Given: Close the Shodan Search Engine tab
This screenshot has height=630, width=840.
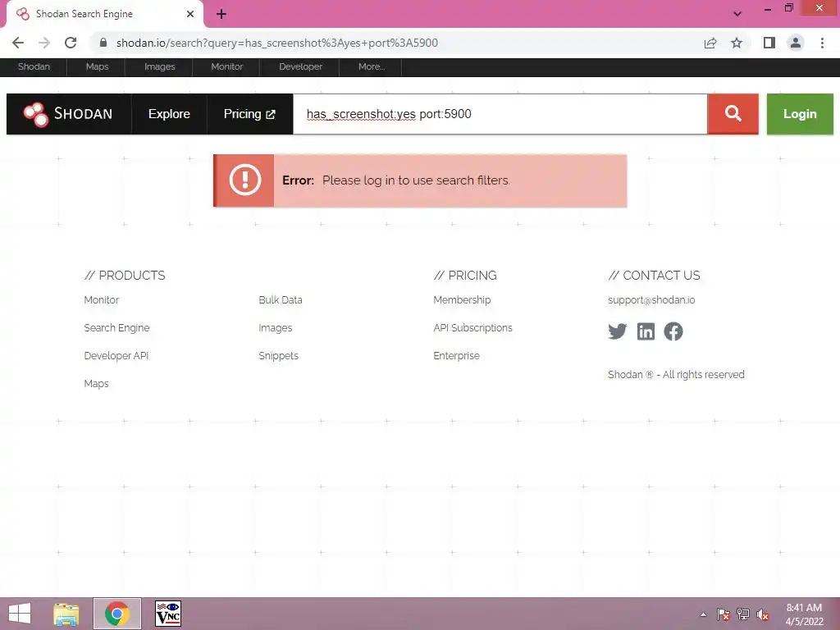Looking at the screenshot, I should coord(190,14).
